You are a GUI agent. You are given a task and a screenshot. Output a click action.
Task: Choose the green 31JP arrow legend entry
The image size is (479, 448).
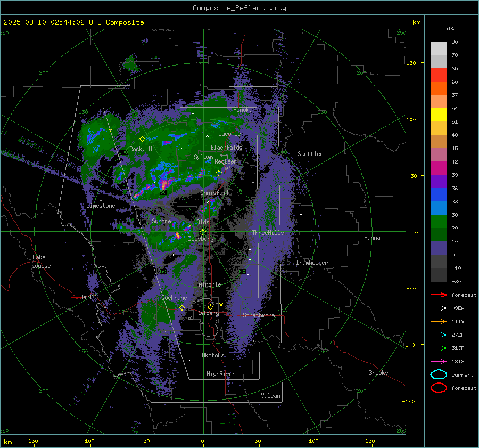click(439, 348)
